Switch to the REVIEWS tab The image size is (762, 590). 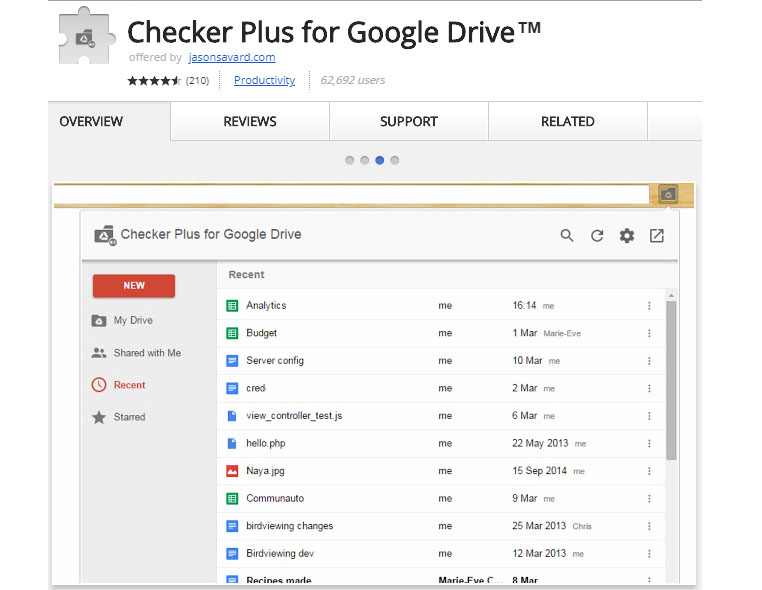coord(250,121)
